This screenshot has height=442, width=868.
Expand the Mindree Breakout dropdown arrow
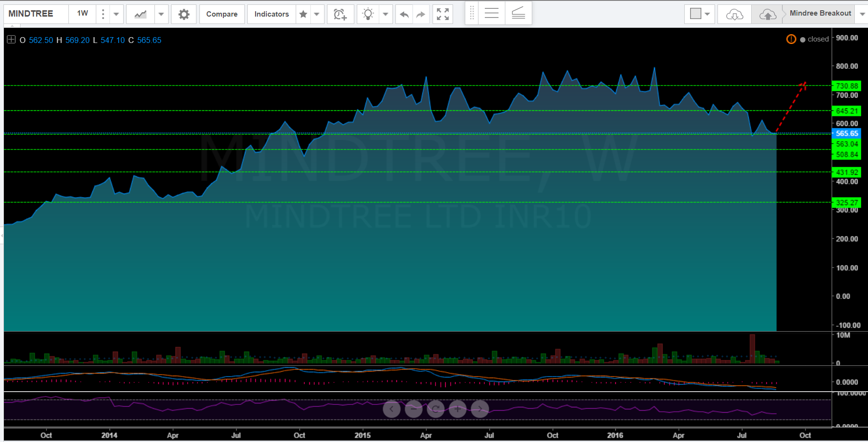tap(862, 14)
